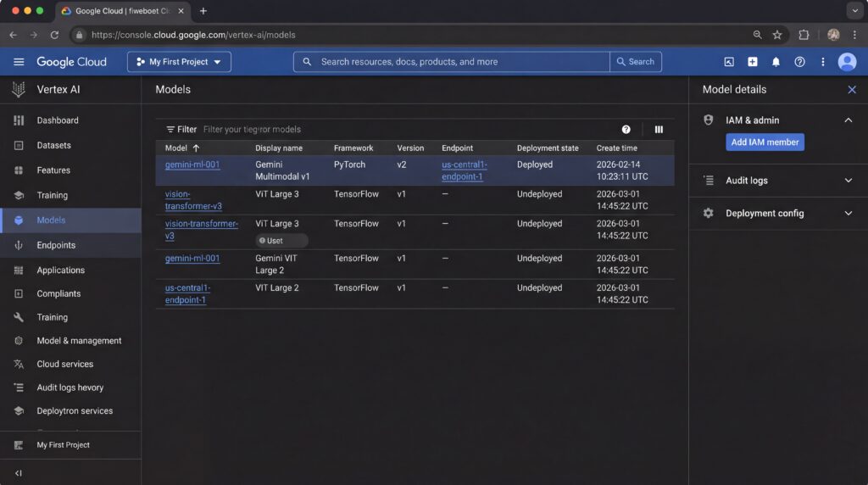The width and height of the screenshot is (868, 485).
Task: Open gemini-ml-001 Gemini Multimodal v1 model link
Action: tap(192, 164)
